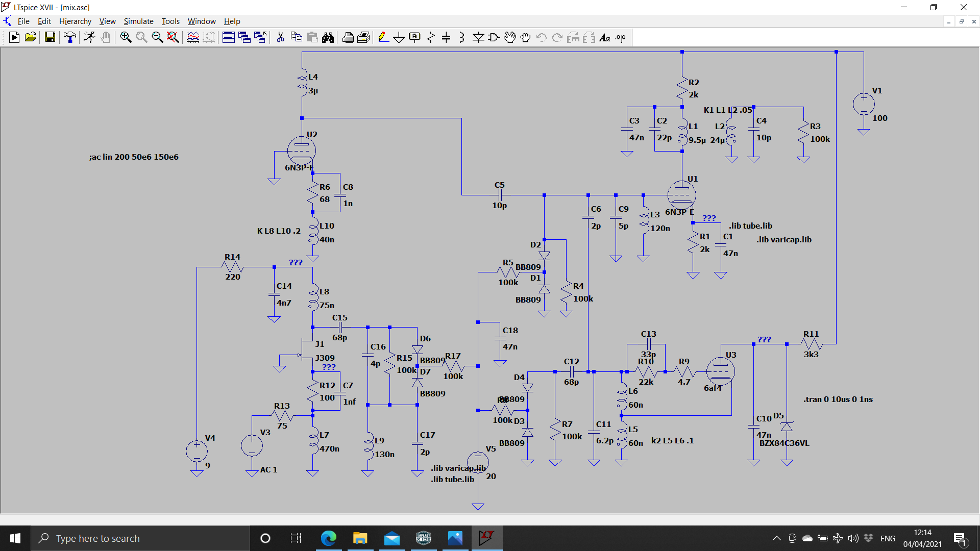Click the Print icon
This screenshot has height=551, width=980.
[348, 37]
